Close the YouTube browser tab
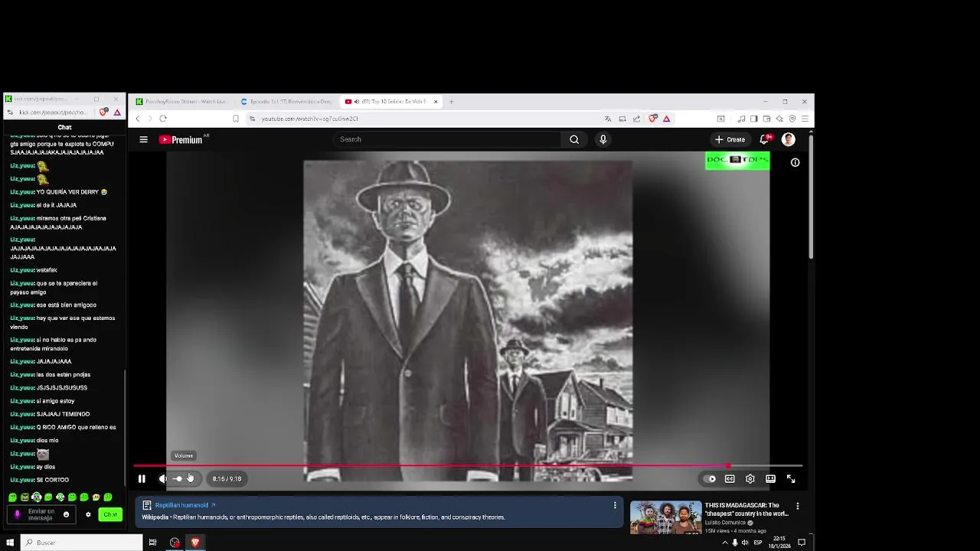The width and height of the screenshot is (980, 551). click(x=436, y=102)
